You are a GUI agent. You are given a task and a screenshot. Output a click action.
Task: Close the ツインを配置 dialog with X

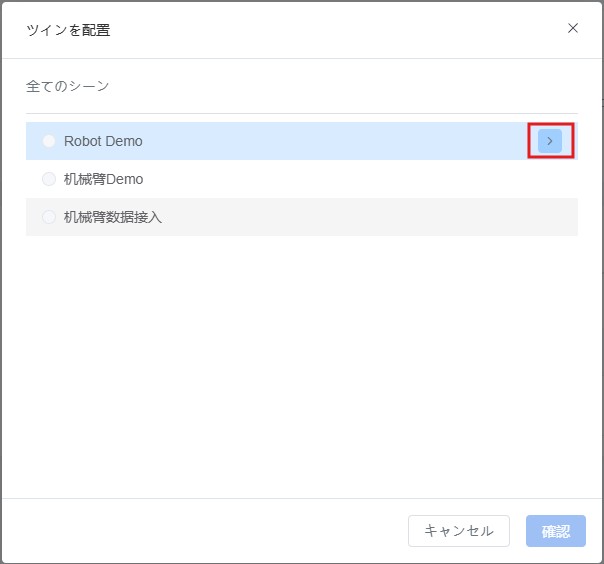pos(573,28)
